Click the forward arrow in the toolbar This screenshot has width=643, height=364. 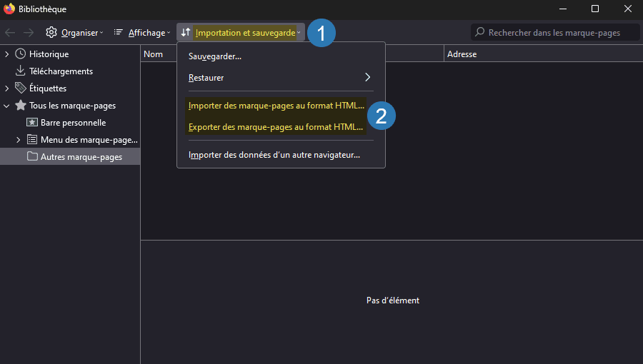coord(29,33)
